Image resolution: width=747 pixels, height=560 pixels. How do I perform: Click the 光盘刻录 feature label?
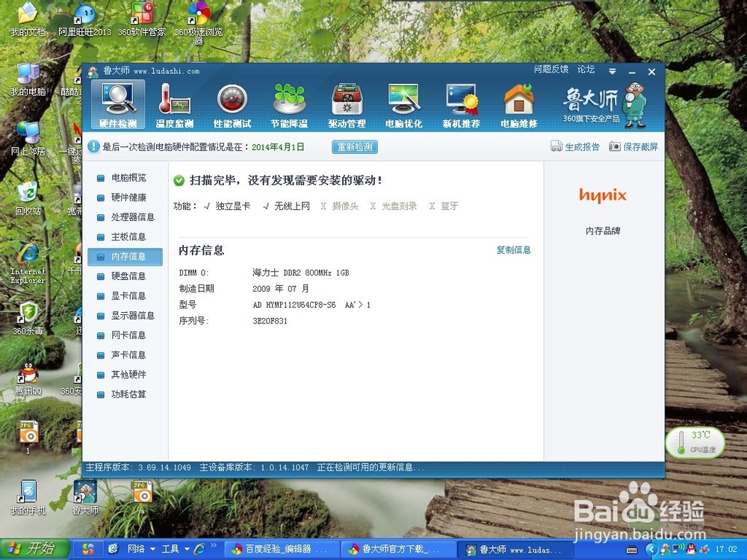coord(399,206)
